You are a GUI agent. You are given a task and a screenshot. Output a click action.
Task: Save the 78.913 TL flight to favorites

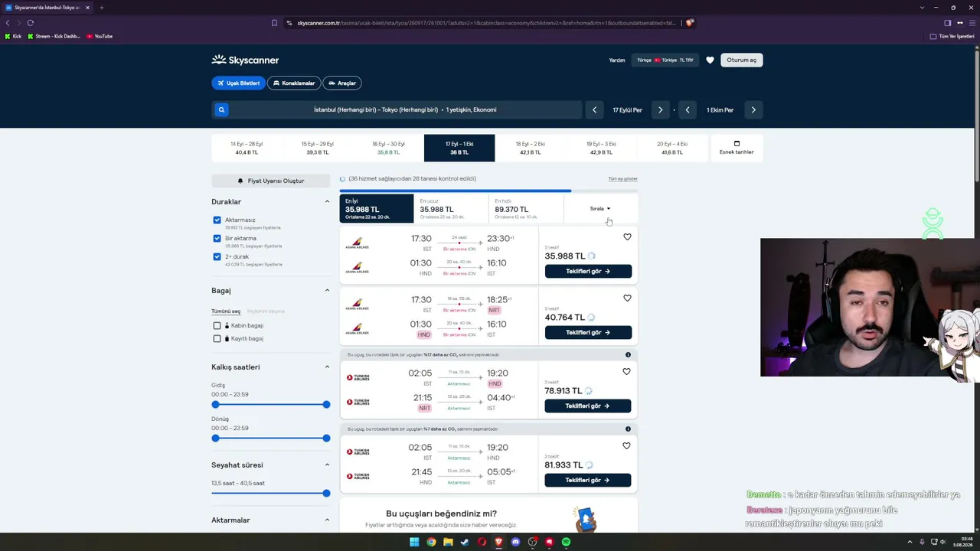click(626, 372)
